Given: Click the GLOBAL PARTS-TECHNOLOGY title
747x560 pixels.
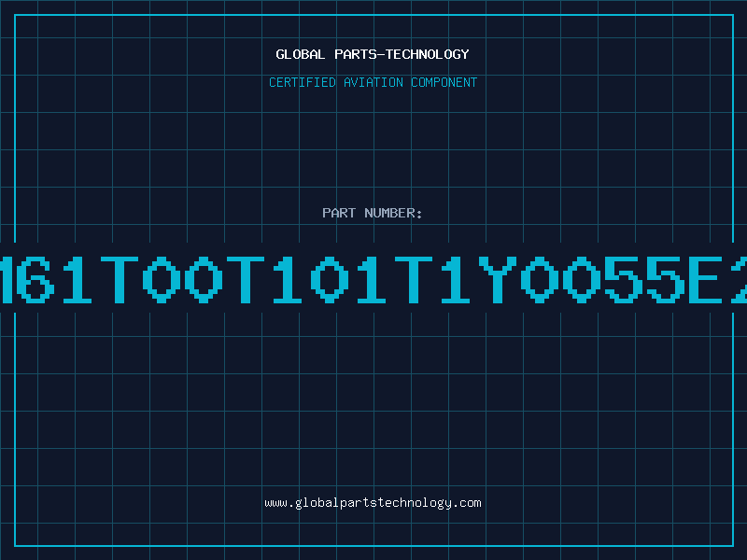Looking at the screenshot, I should click(373, 54).
